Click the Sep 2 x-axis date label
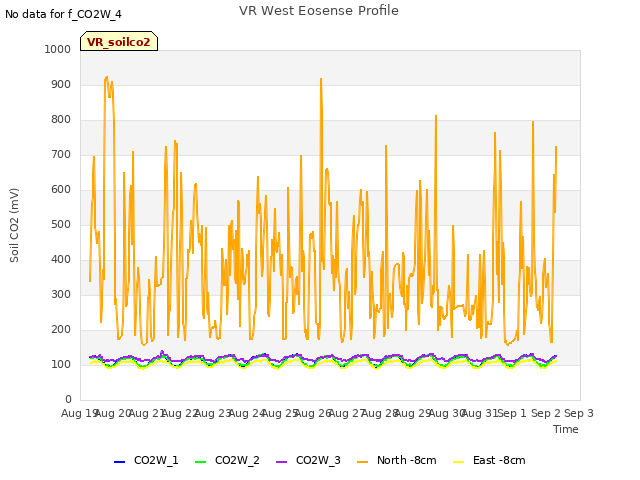Screen dimensions: 640x480 [546, 413]
